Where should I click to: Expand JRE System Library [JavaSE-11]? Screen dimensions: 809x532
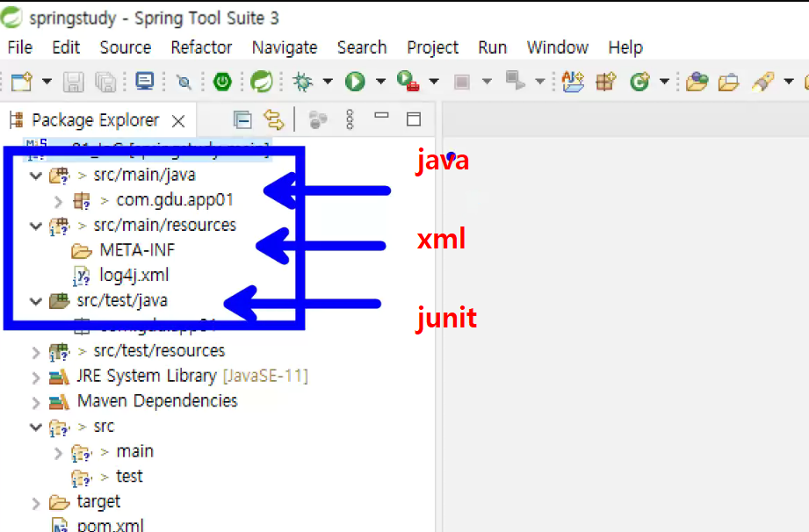pos(36,377)
